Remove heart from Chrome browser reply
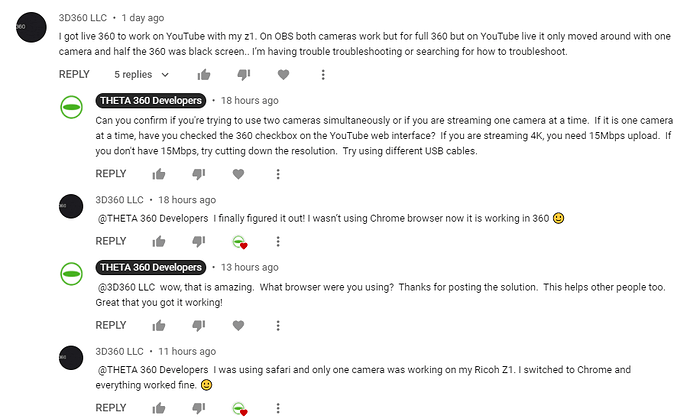The height and width of the screenshot is (419, 690). coord(240,242)
